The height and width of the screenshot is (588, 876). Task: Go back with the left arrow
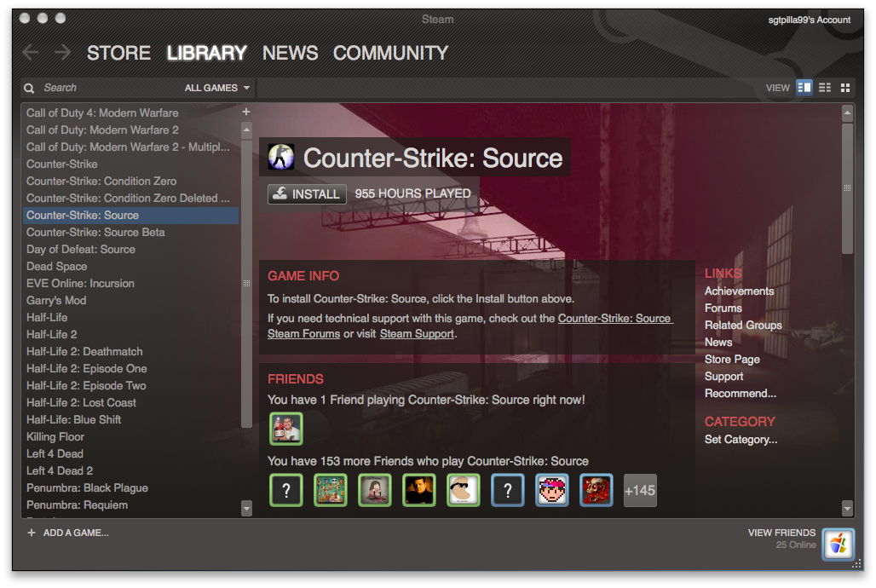pyautogui.click(x=31, y=53)
